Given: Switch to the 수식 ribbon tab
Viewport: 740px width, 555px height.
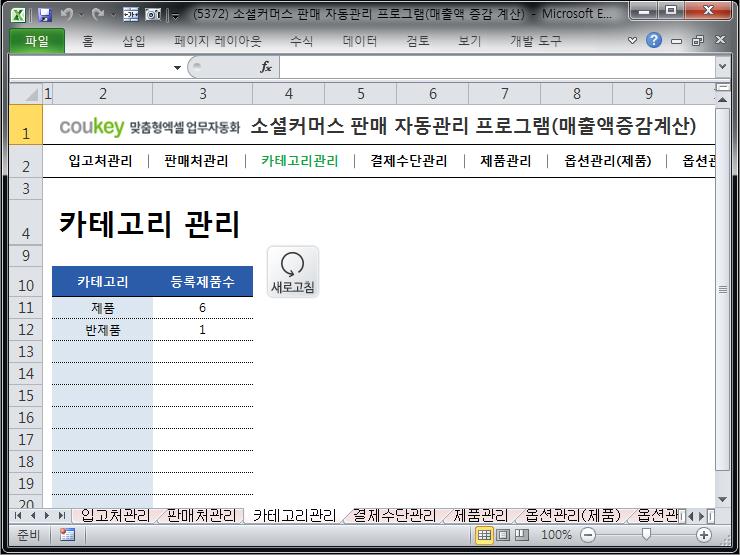Looking at the screenshot, I should click(x=301, y=41).
